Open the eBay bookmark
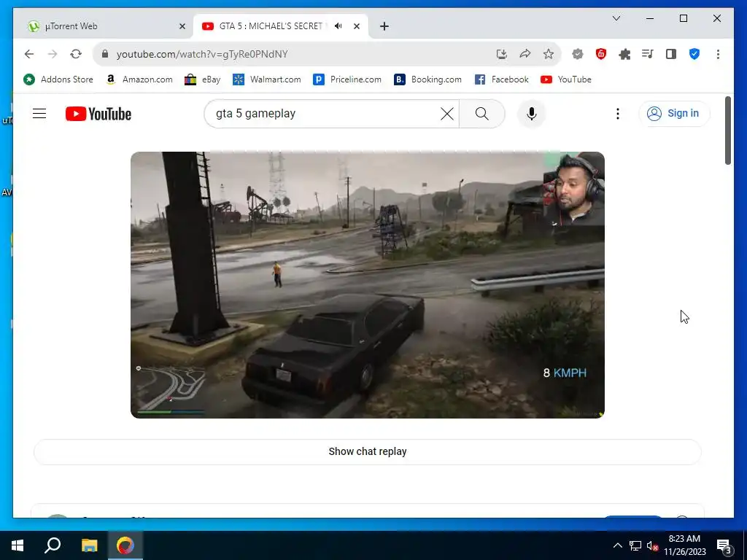Screen dimensions: 747x560 point(203,79)
